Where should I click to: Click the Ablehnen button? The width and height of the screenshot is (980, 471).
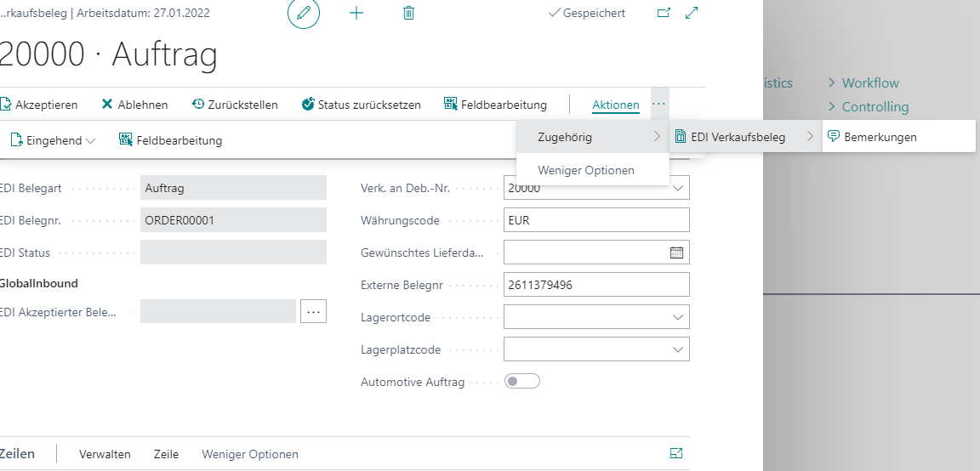click(134, 105)
